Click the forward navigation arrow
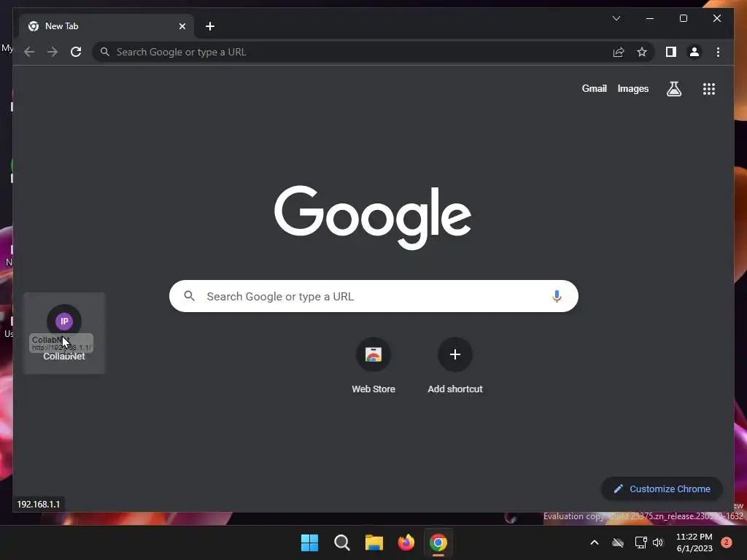This screenshot has width=747, height=560. pos(53,52)
